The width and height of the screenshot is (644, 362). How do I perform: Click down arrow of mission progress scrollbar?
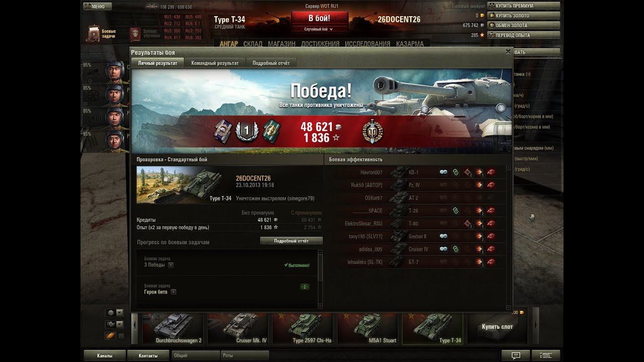pyautogui.click(x=320, y=305)
